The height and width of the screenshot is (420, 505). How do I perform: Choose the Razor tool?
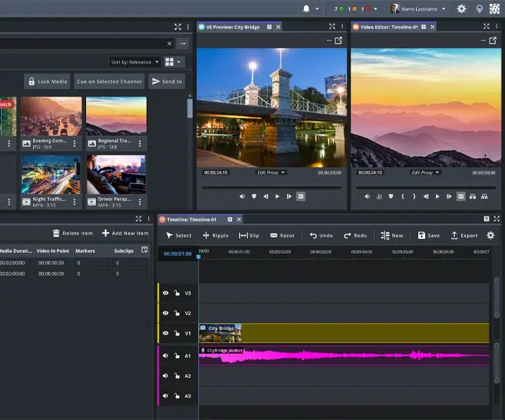(x=282, y=235)
